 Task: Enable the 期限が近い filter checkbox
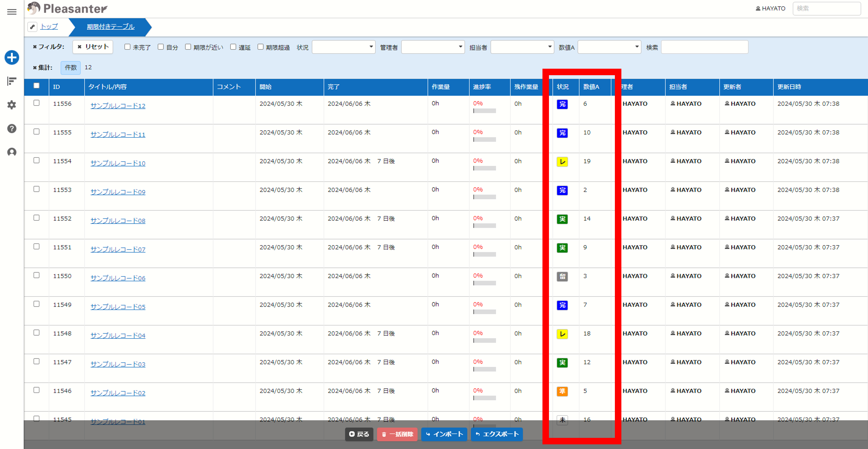click(188, 47)
